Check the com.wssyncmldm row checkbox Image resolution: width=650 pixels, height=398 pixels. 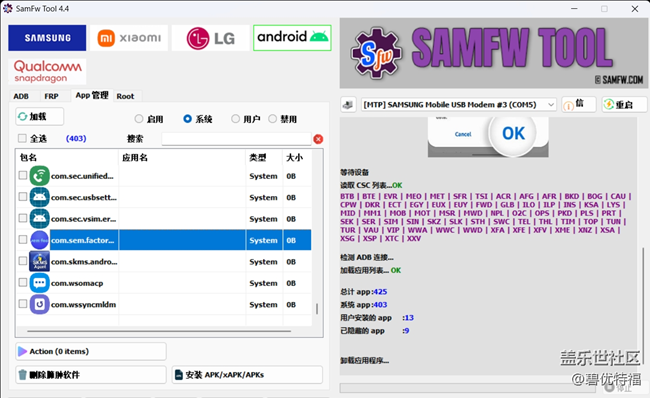coord(23,304)
